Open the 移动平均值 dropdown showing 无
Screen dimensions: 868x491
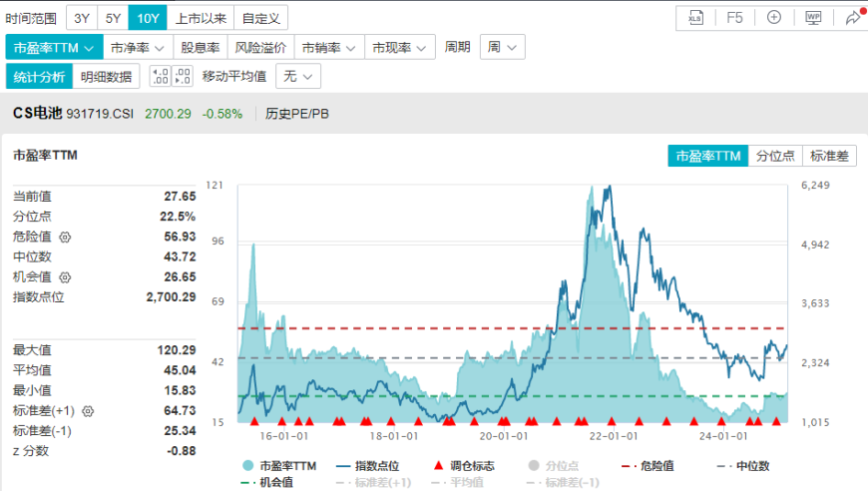pos(298,76)
